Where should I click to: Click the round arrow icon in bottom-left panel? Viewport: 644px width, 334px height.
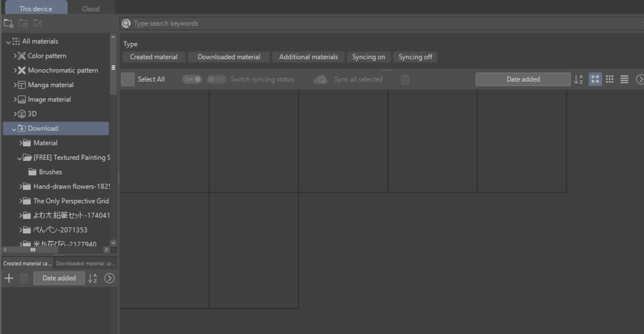[110, 278]
